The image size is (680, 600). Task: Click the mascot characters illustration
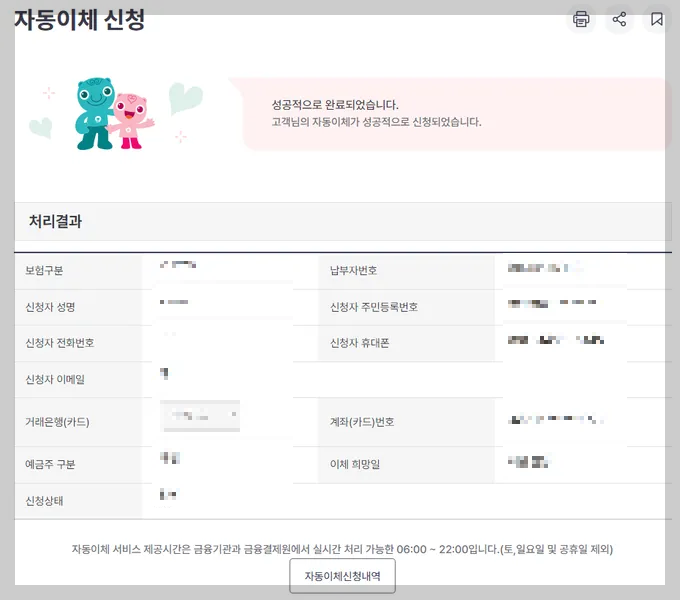tap(115, 114)
